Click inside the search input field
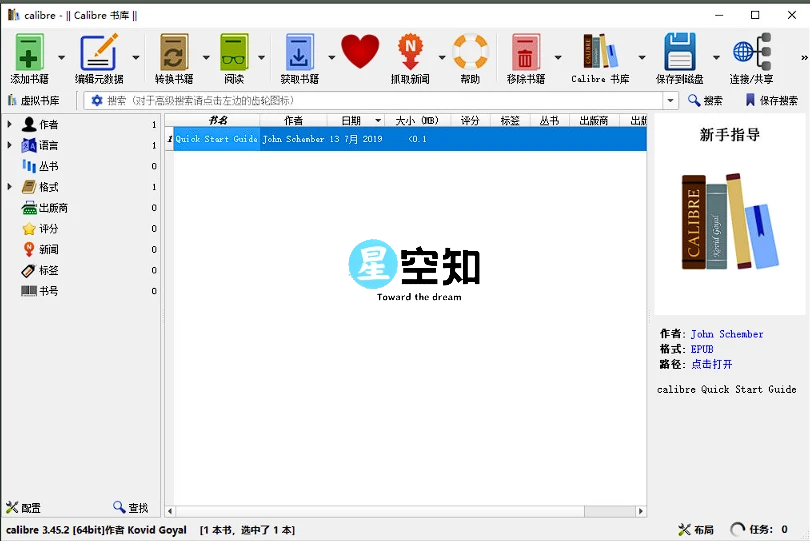The height and width of the screenshot is (541, 810). 382,100
